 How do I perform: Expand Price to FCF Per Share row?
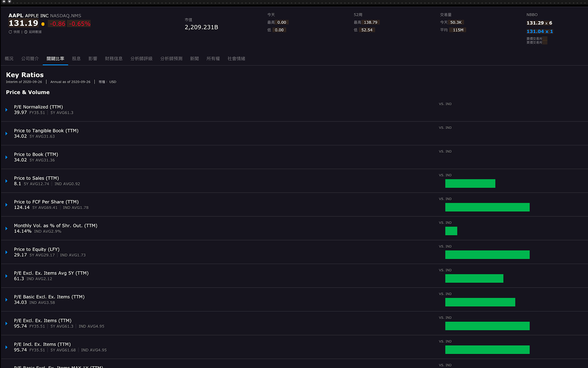[6, 205]
